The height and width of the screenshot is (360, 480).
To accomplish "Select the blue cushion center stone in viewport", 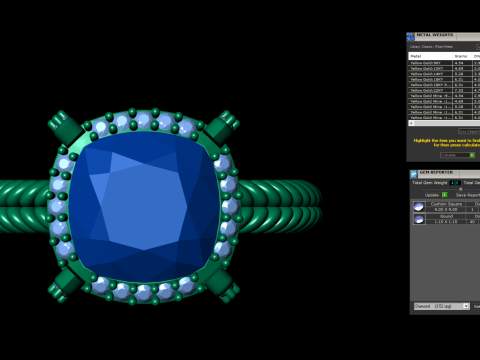I will click(x=144, y=207).
